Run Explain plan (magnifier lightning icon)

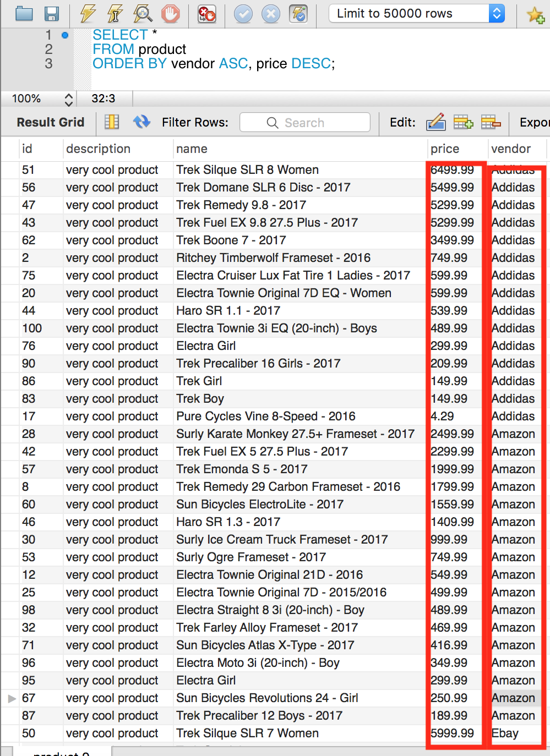coord(143,13)
